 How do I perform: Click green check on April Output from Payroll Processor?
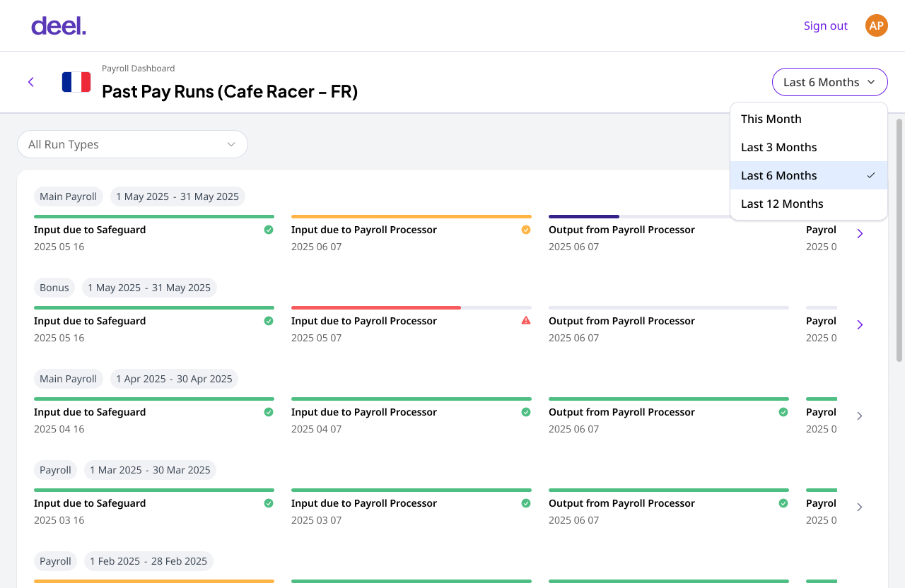[x=783, y=412]
